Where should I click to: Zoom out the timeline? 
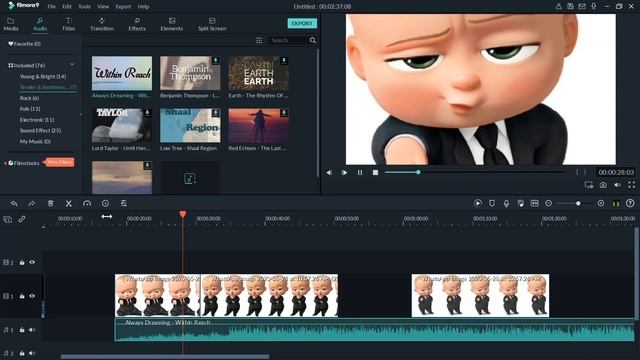click(x=549, y=203)
